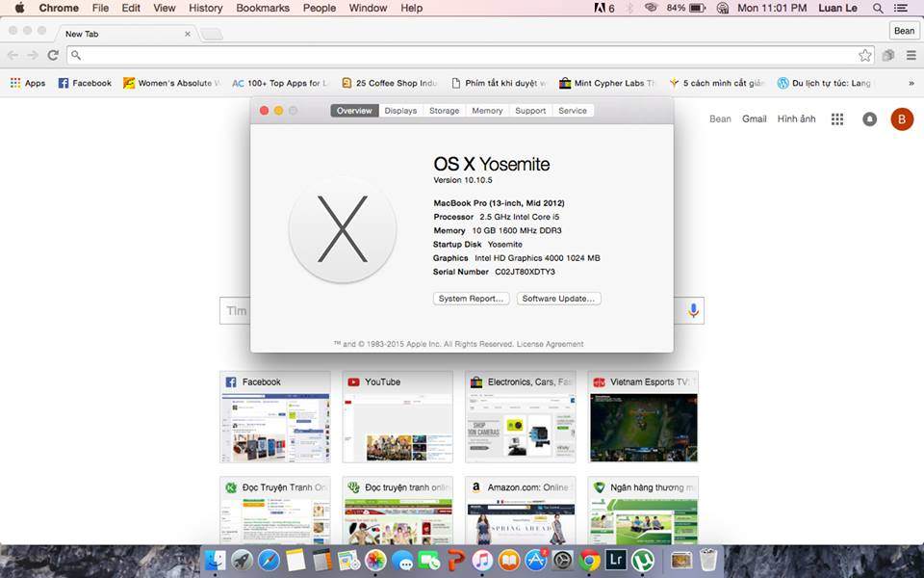This screenshot has width=924, height=578.
Task: Click the reload page icon
Action: 55,56
